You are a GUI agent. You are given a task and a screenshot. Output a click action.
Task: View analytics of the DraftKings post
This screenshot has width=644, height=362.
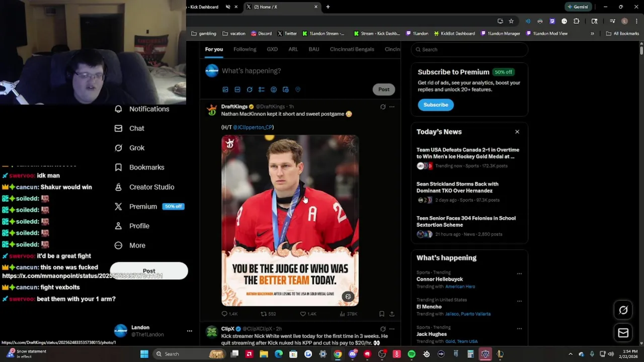tap(348, 314)
